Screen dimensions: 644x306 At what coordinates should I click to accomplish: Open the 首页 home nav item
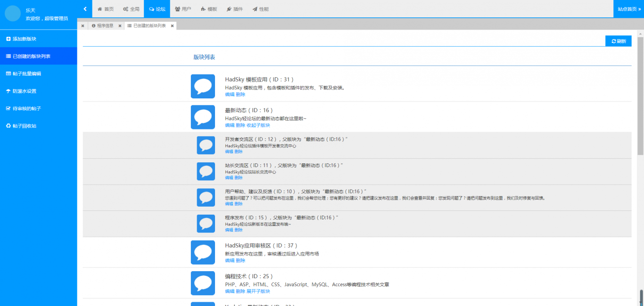(x=106, y=9)
